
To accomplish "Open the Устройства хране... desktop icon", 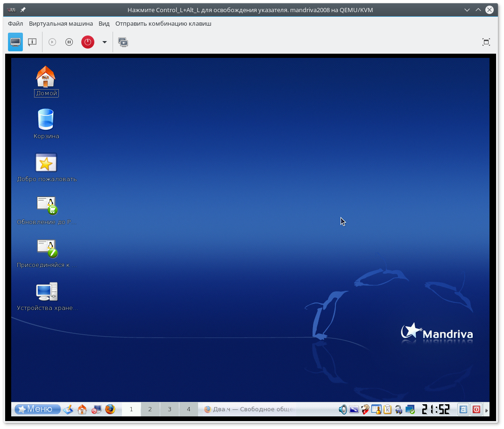I will (x=47, y=296).
